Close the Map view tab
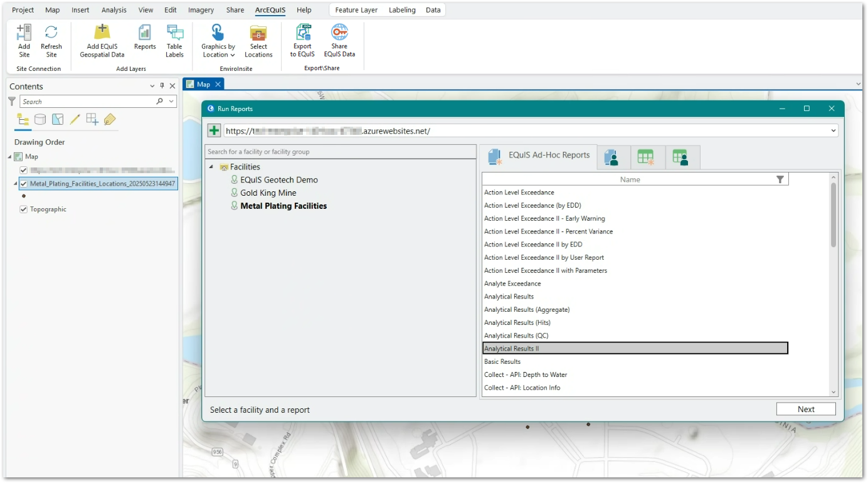Image resolution: width=868 pixels, height=483 pixels. (218, 84)
